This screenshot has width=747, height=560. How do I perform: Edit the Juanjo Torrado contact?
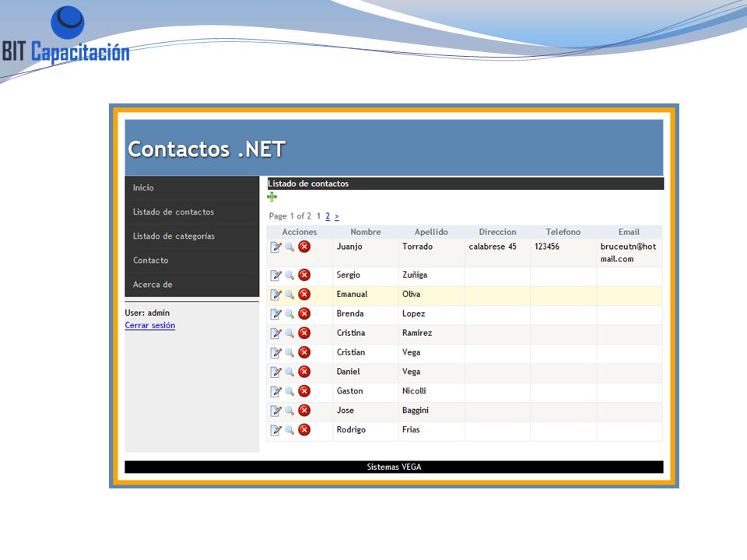click(275, 247)
